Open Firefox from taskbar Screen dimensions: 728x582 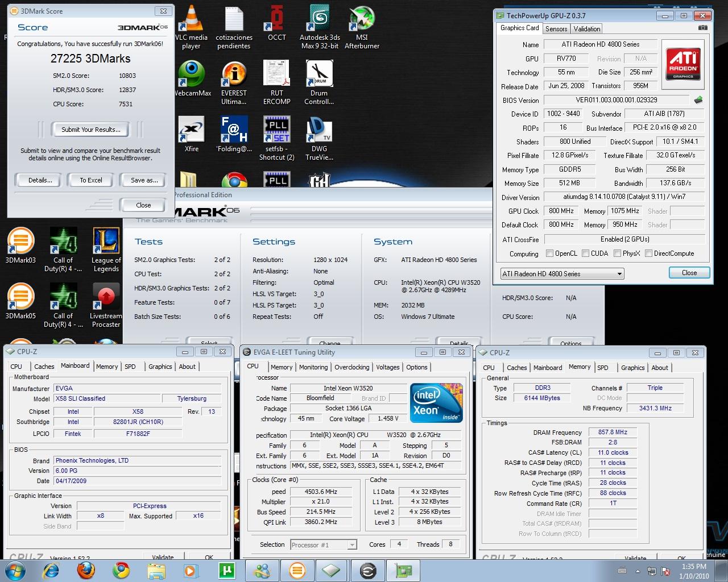tap(86, 570)
